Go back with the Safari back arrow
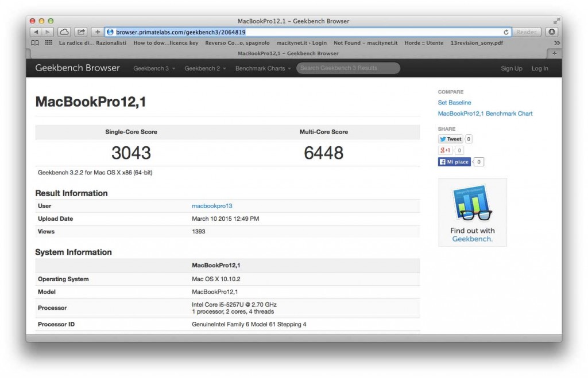Screen dimensions: 588x378 click(36, 32)
